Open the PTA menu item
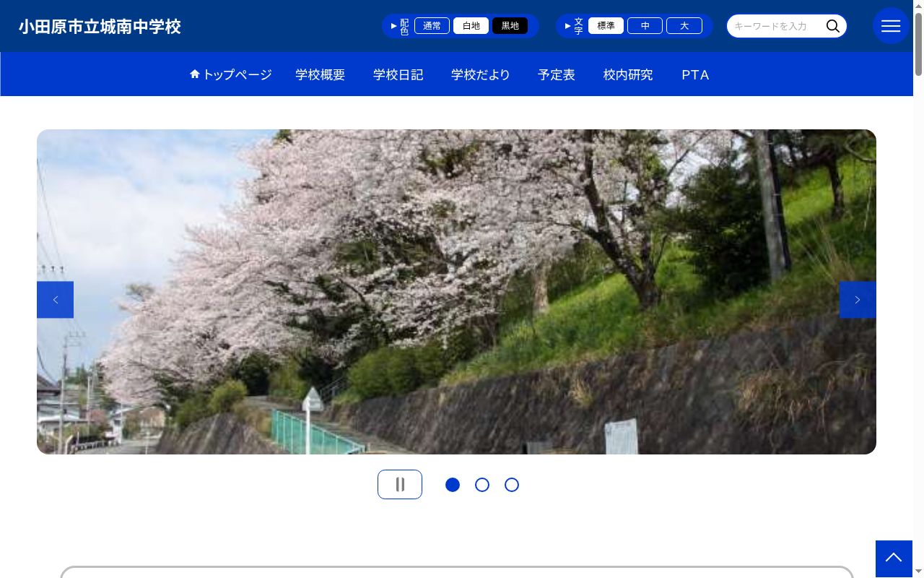This screenshot has width=924, height=578. 695,74
